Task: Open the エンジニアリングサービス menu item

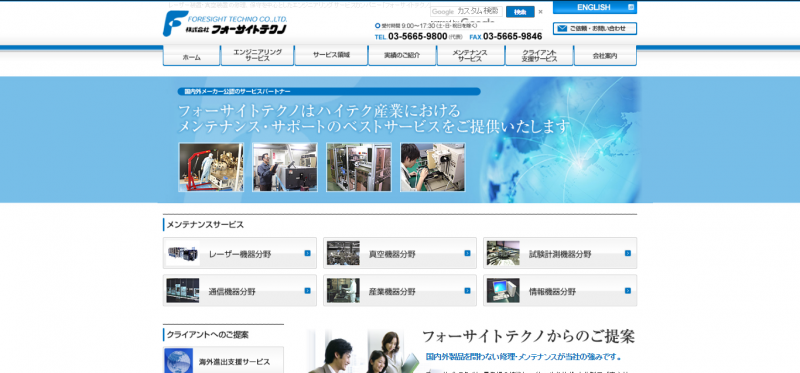Action: click(x=257, y=56)
